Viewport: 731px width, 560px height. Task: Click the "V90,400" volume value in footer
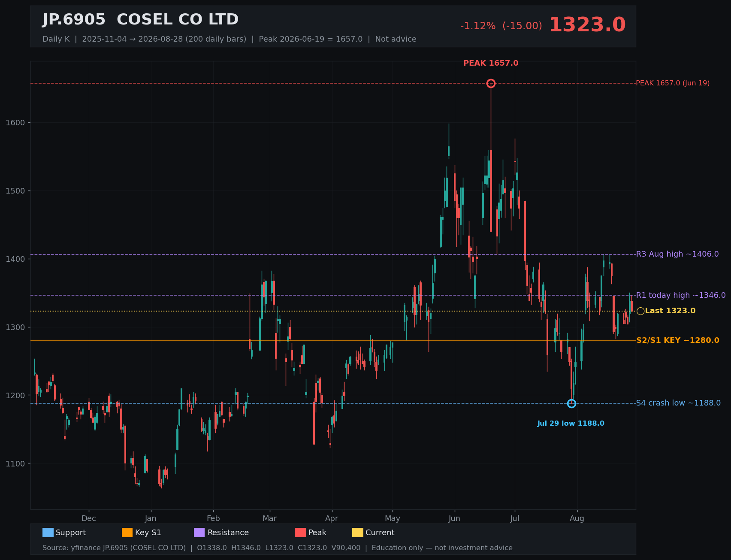click(x=346, y=548)
